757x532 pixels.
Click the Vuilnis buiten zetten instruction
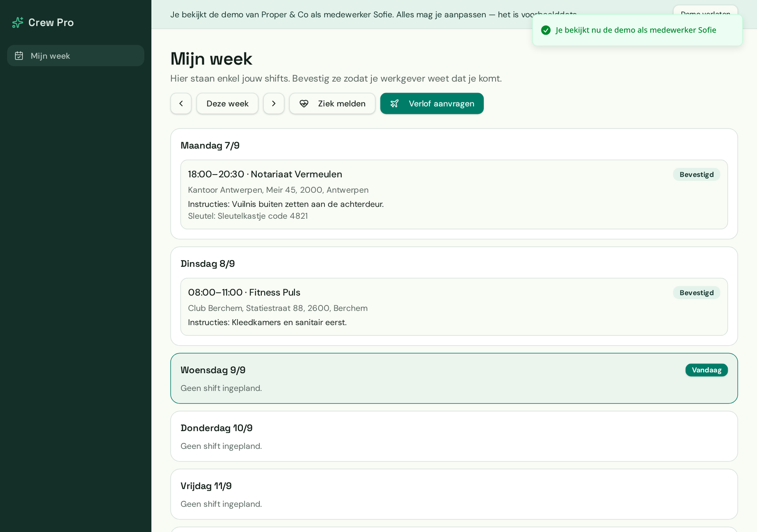[286, 204]
